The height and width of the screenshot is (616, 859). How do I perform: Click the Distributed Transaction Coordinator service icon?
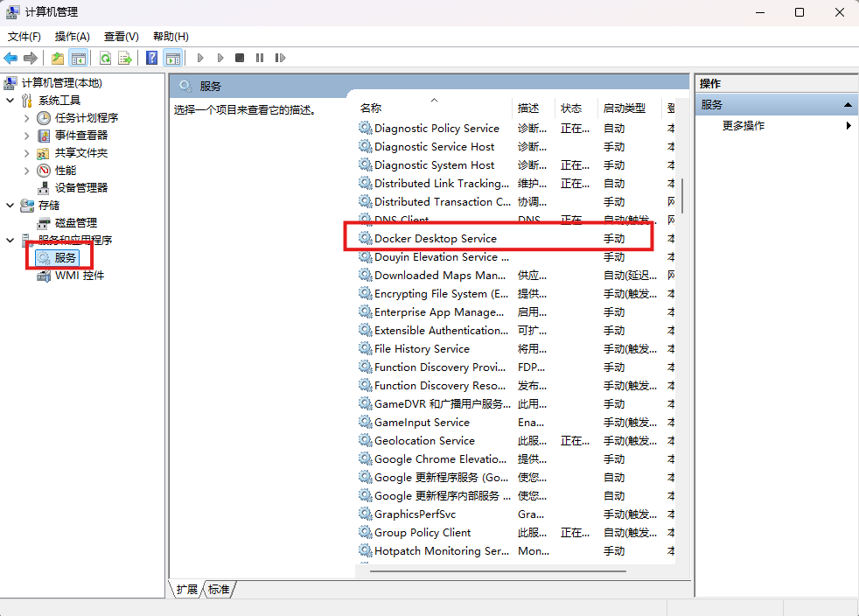coord(366,201)
